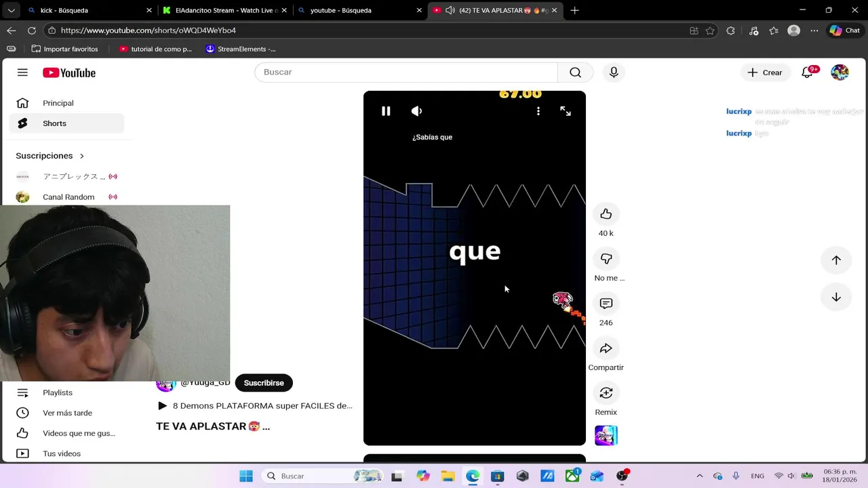Go to the next Short with the down arrow
868x488 pixels.
coord(836,297)
